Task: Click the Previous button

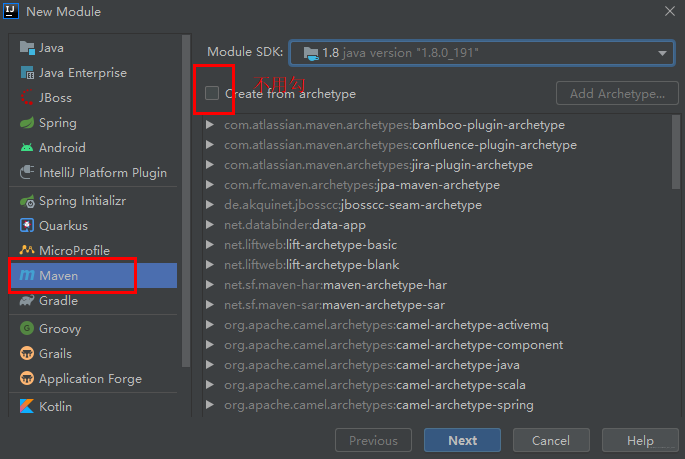Action: coord(373,440)
